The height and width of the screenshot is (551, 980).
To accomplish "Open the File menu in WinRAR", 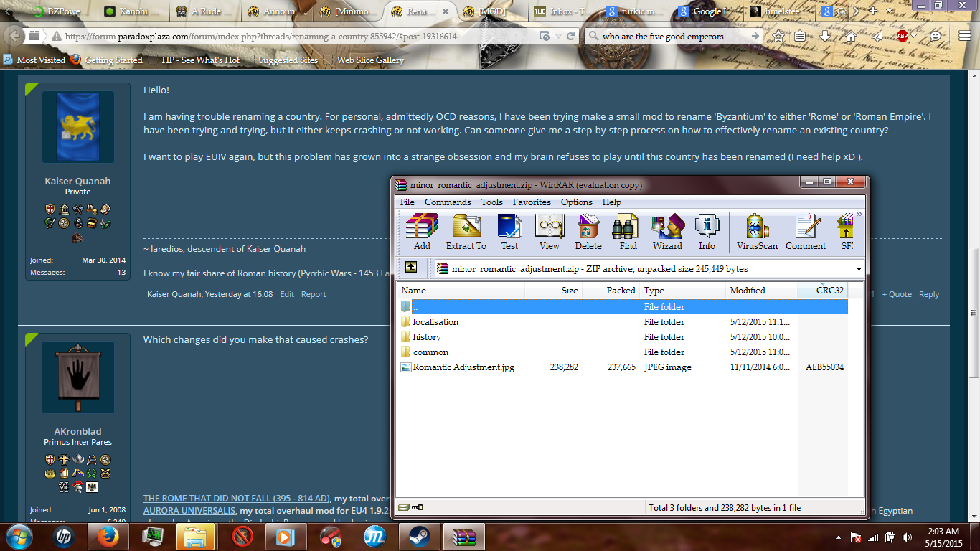I will [407, 202].
